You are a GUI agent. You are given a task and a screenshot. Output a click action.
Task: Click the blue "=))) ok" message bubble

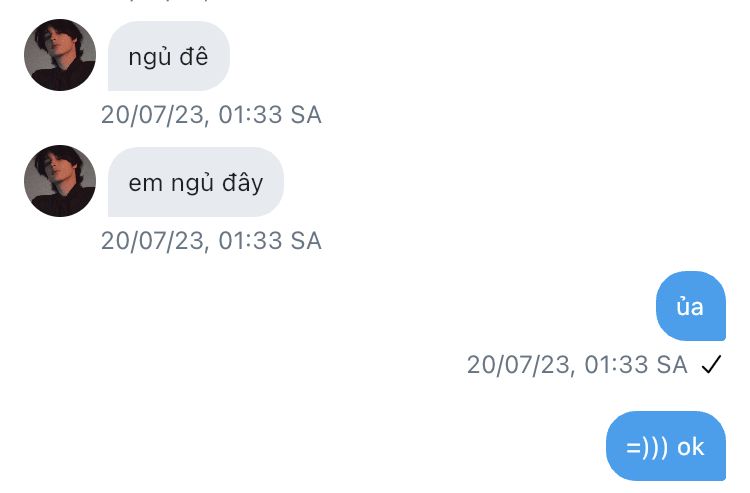point(665,447)
